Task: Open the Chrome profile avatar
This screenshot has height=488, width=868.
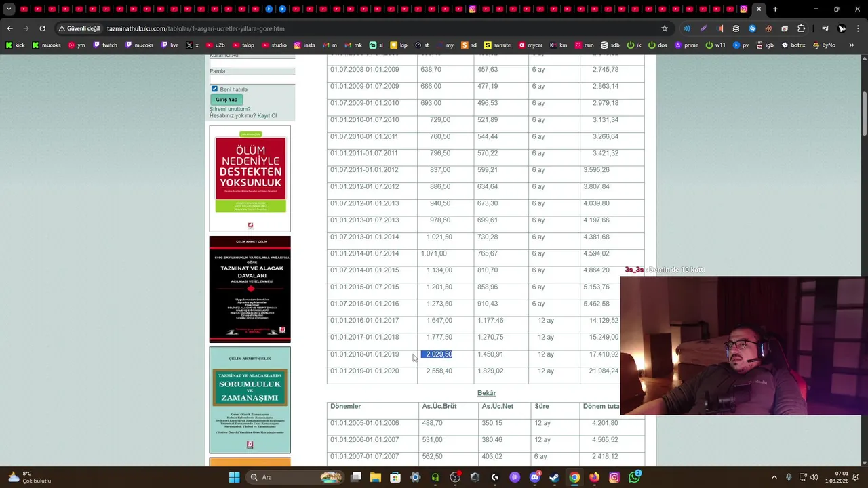Action: [842, 28]
